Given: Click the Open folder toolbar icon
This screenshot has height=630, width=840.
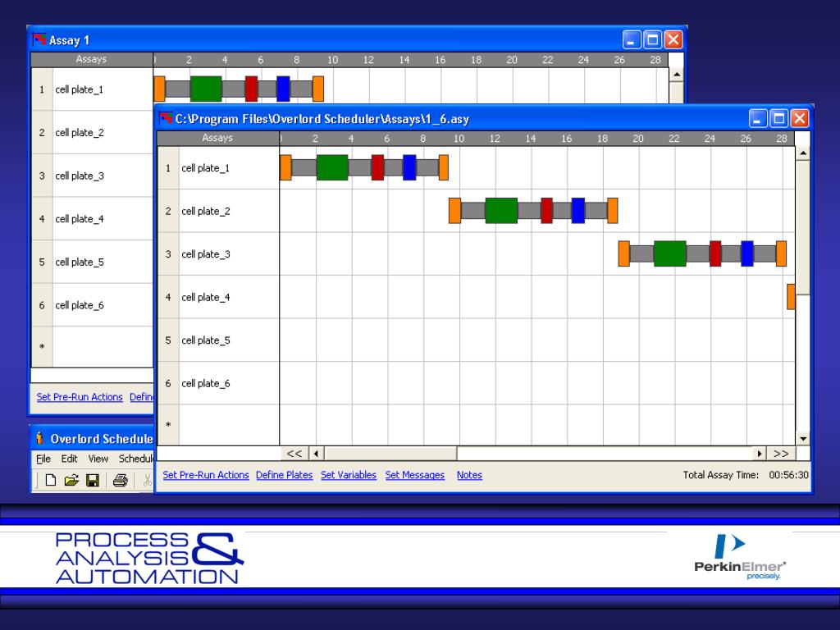Looking at the screenshot, I should pyautogui.click(x=71, y=480).
